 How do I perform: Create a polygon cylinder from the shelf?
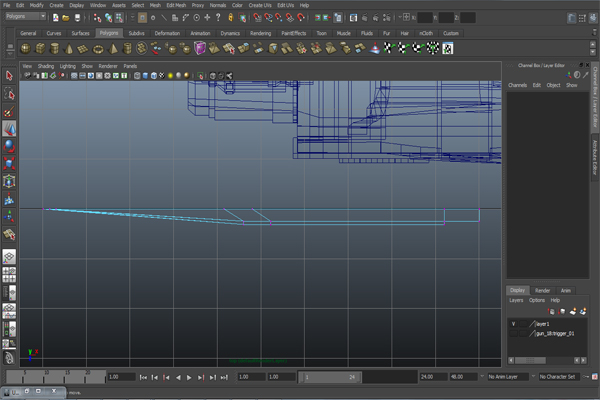pyautogui.click(x=55, y=49)
